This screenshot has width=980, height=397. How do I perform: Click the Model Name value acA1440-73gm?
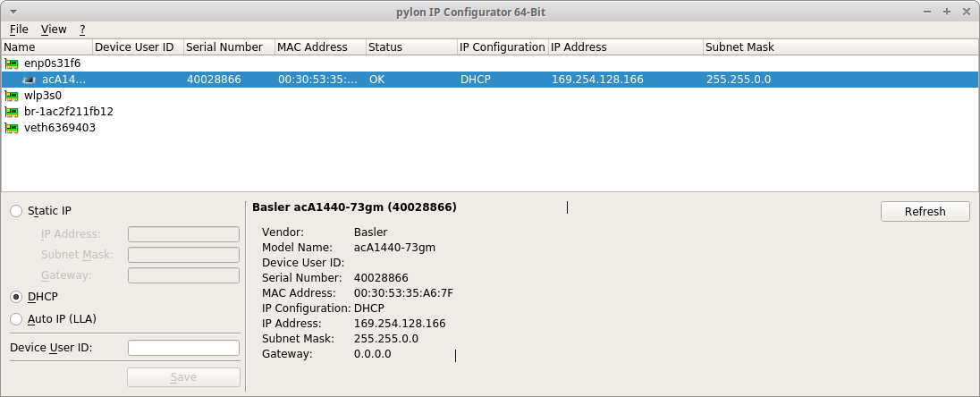pyautogui.click(x=394, y=248)
